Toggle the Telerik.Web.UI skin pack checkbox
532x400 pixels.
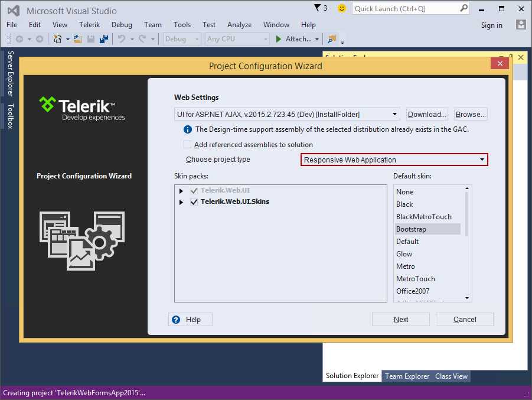[x=194, y=190]
